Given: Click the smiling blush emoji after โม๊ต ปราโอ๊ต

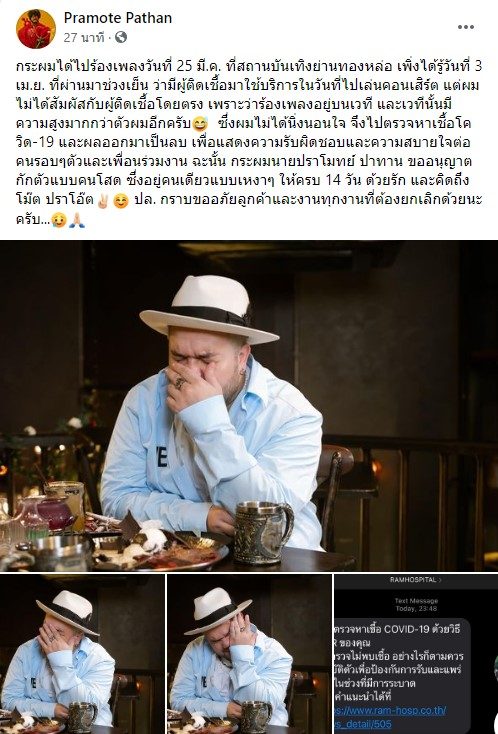Looking at the screenshot, I should pos(121,201).
